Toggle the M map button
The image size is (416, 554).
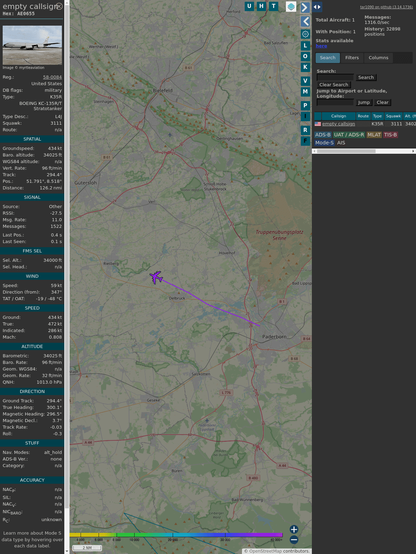click(x=305, y=92)
